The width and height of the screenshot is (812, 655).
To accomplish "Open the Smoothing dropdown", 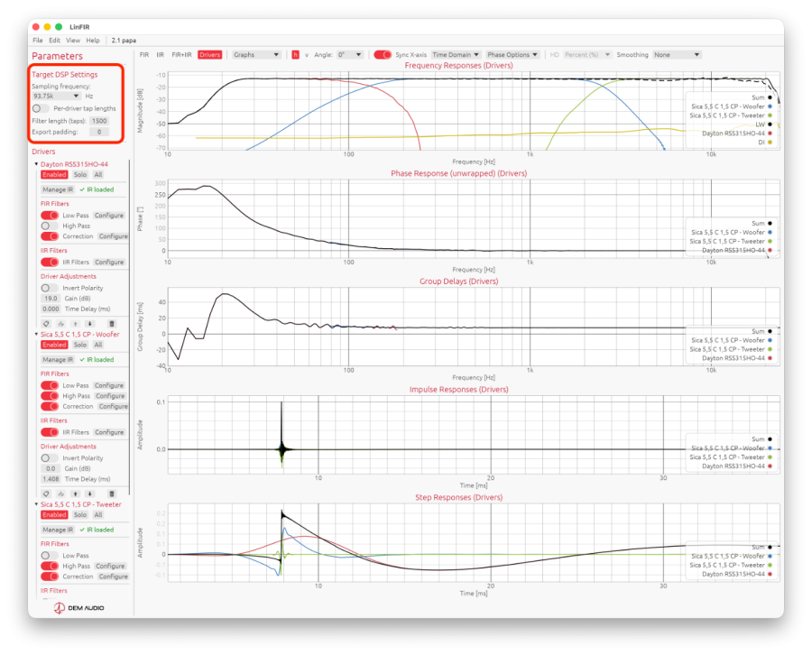I will click(677, 54).
